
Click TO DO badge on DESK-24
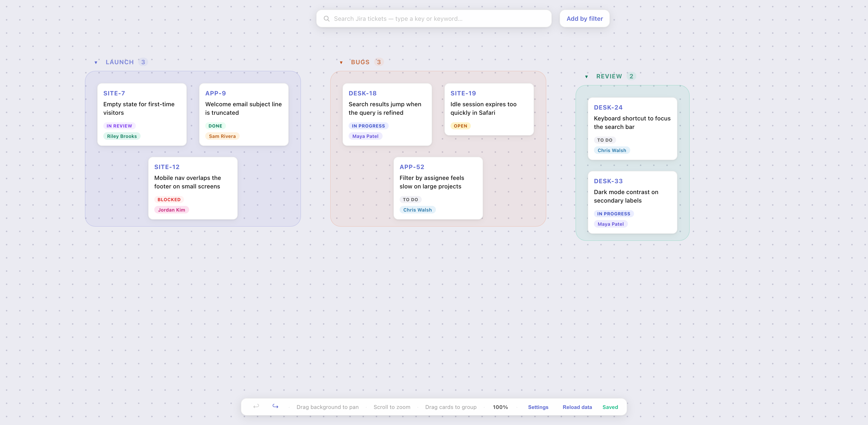pos(605,140)
